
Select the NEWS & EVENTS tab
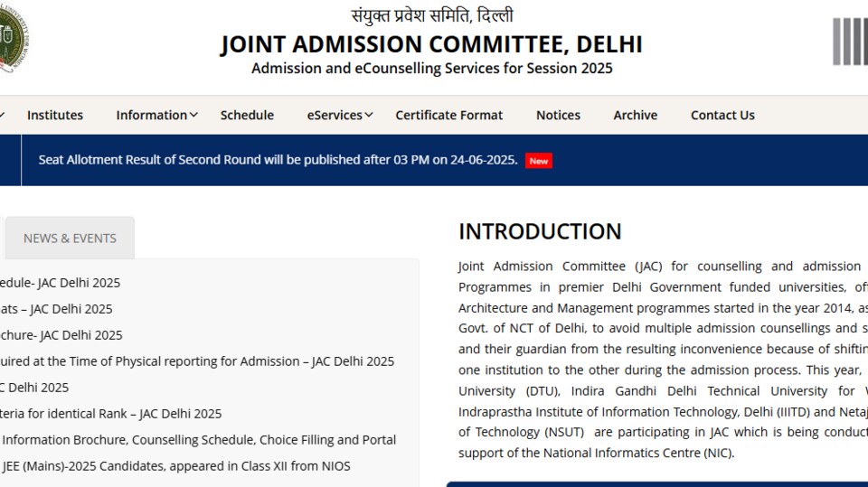pos(70,238)
